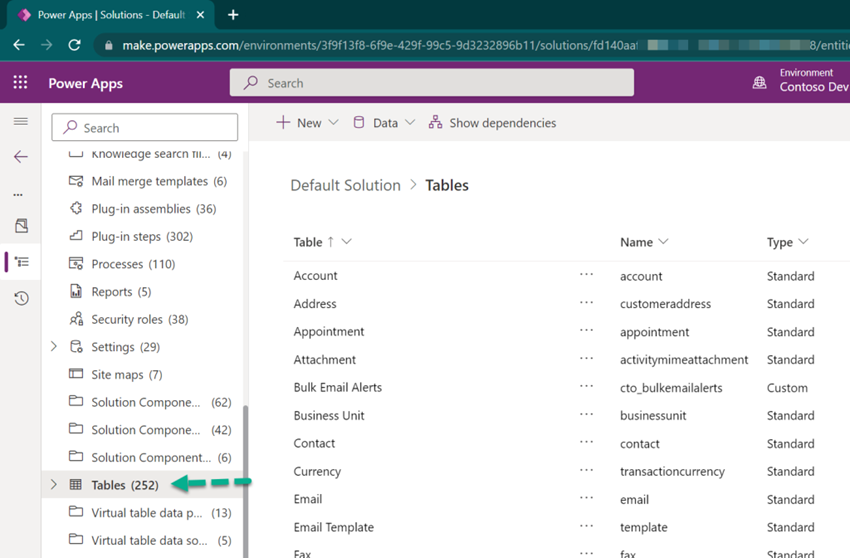Open the Objects list icon in left rail

pyautogui.click(x=22, y=262)
